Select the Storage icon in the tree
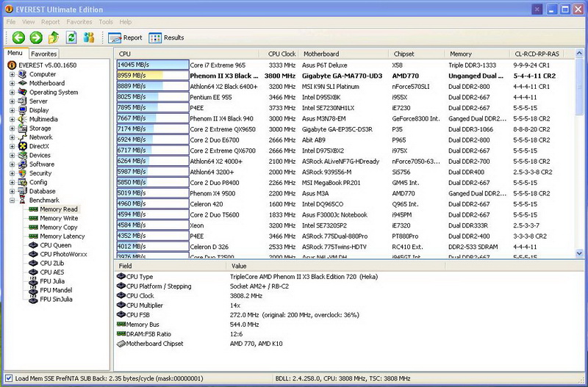Viewport: 588px width, 387px height. (x=23, y=128)
